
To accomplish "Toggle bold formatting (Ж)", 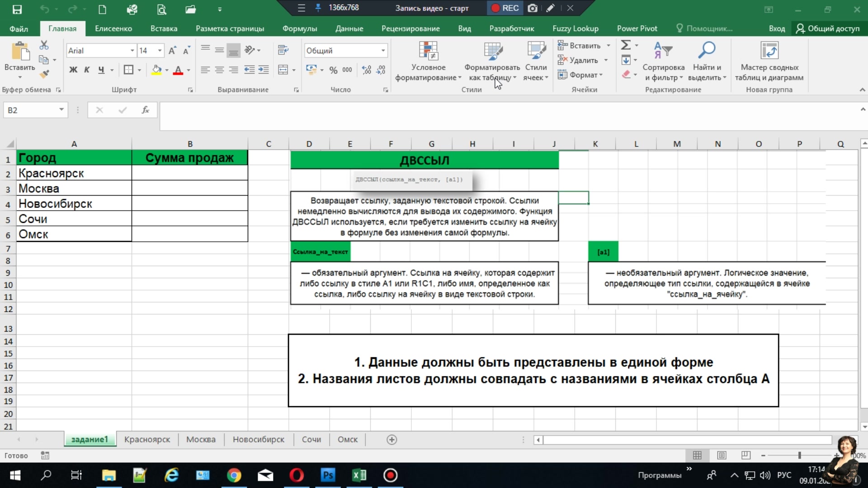I will click(x=73, y=70).
